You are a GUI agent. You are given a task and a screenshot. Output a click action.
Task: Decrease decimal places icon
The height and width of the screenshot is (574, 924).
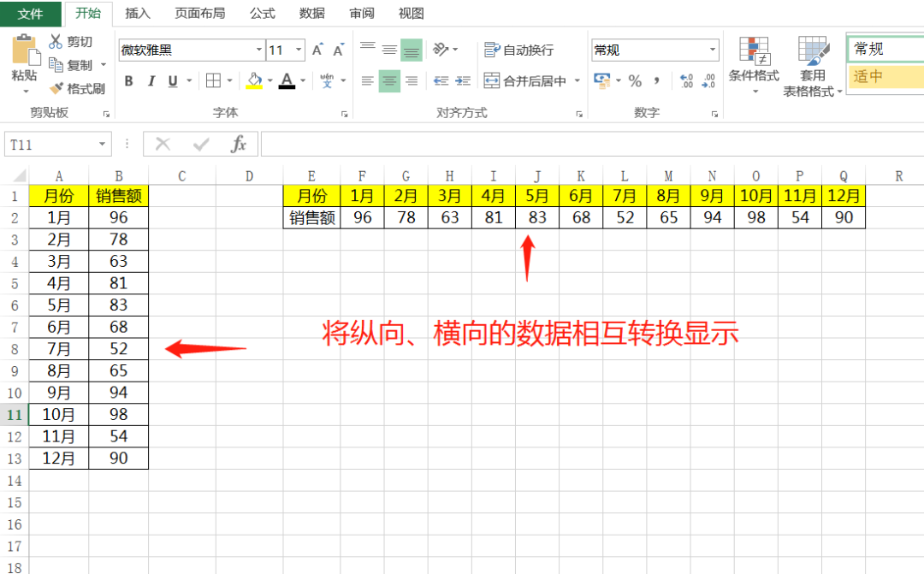click(x=708, y=81)
